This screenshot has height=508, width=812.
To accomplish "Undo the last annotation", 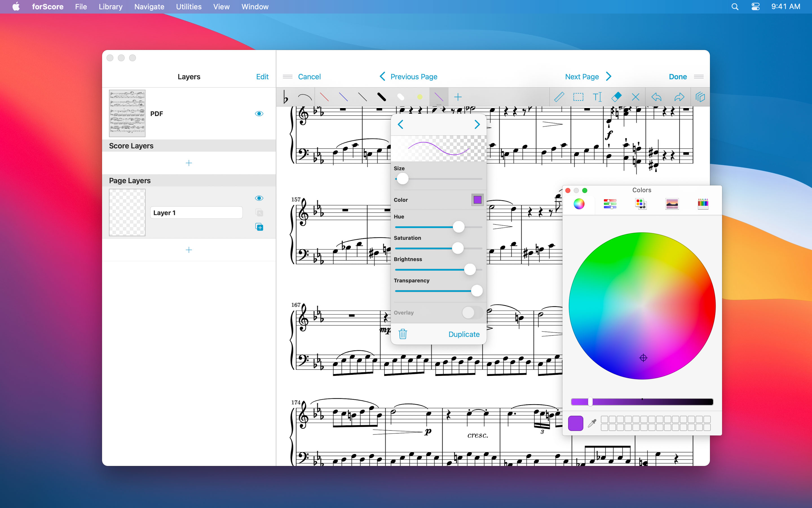I will click(x=657, y=97).
